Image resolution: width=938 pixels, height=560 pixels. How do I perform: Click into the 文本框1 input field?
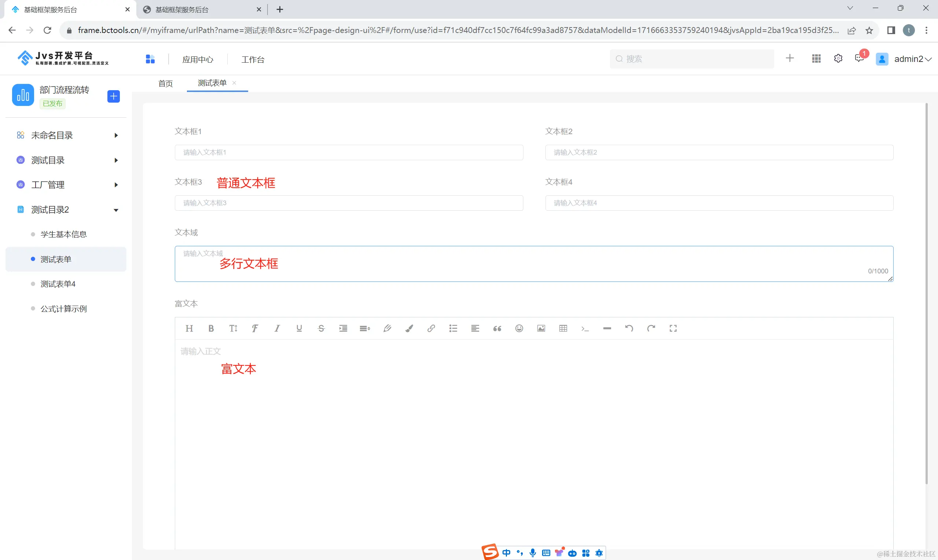point(349,152)
